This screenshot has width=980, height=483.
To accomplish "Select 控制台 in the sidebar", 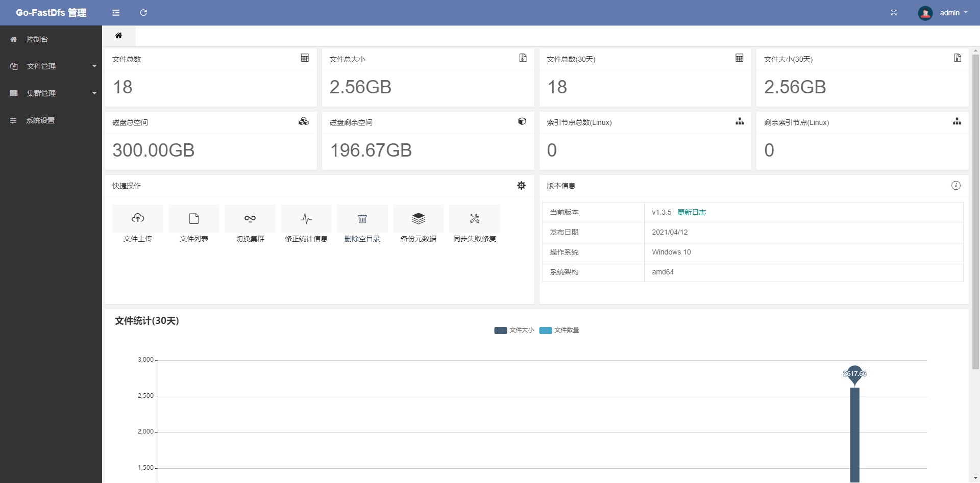I will click(37, 39).
